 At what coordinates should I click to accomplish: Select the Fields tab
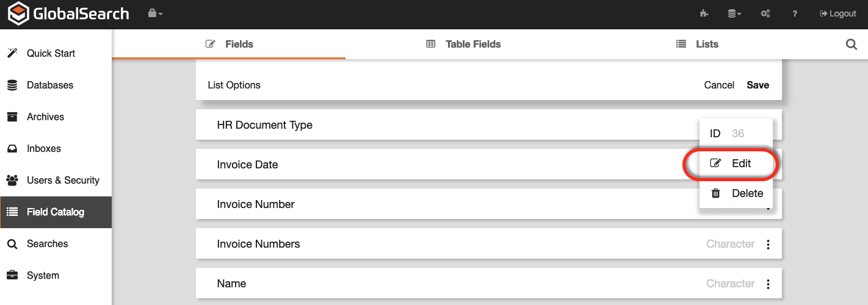230,45
